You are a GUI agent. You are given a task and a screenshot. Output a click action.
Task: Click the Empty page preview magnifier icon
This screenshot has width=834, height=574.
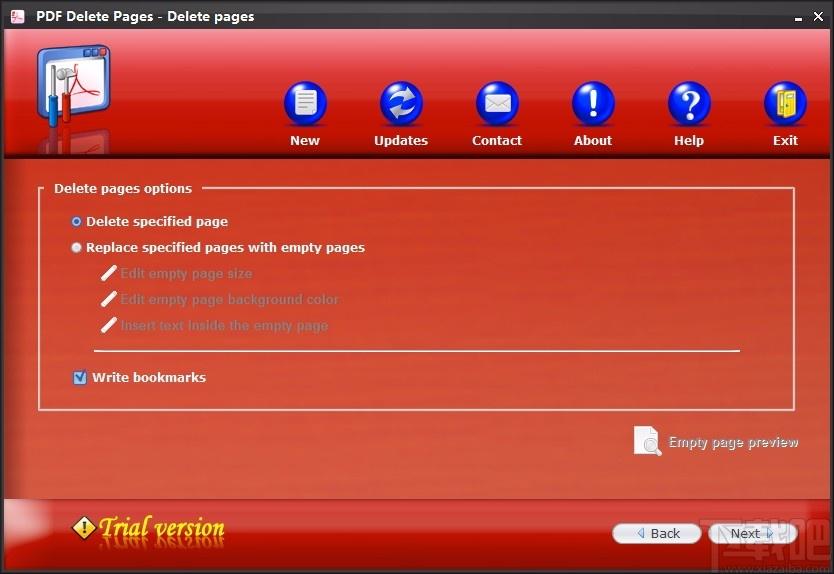coord(647,441)
